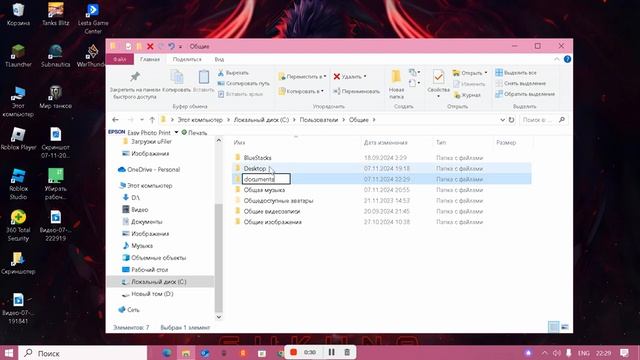Launch TLauncher from desktop
Image resolution: width=640 pixels, height=360 pixels.
coord(18,56)
